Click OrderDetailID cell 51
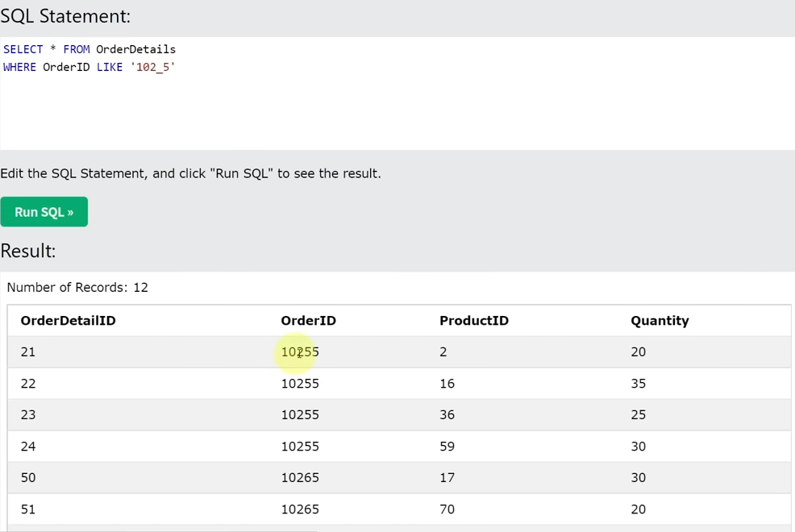The image size is (795, 532). [28, 509]
